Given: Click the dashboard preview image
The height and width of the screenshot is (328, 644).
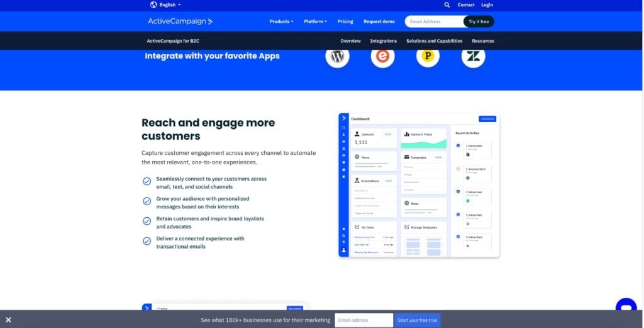Looking at the screenshot, I should (419, 185).
